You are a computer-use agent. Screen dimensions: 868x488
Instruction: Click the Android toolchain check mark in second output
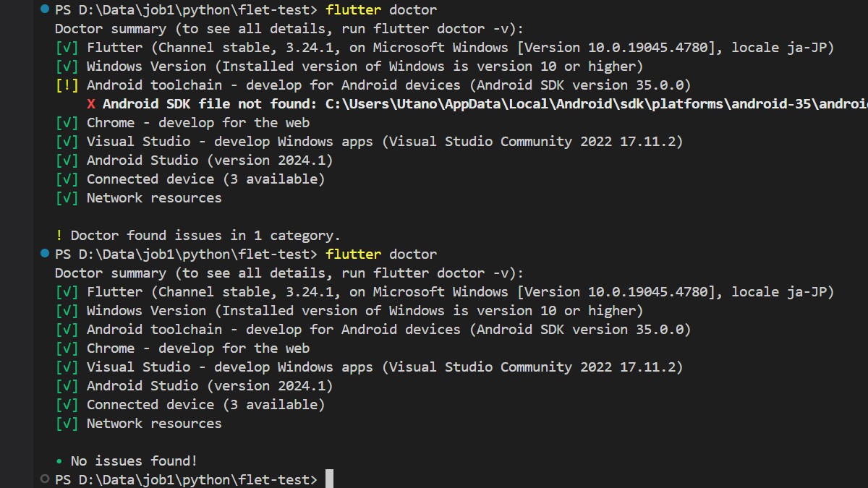[67, 330]
